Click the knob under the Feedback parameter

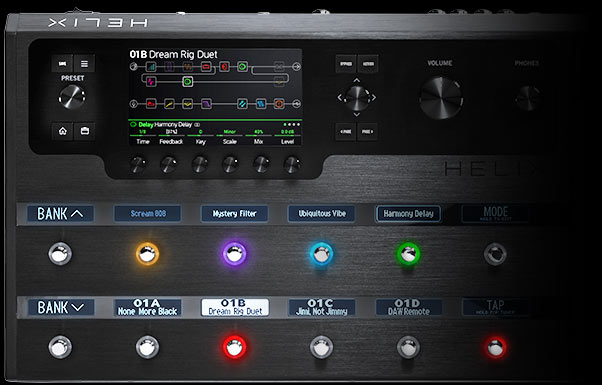[x=169, y=164]
